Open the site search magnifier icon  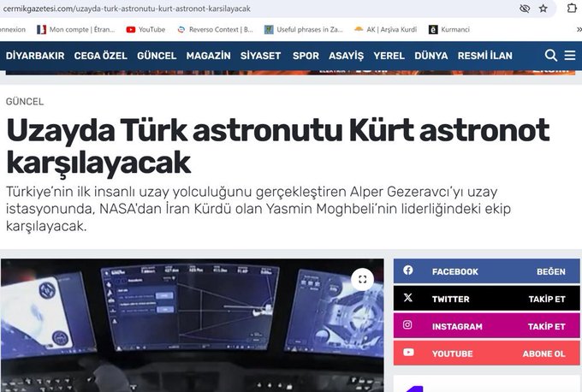pos(551,56)
